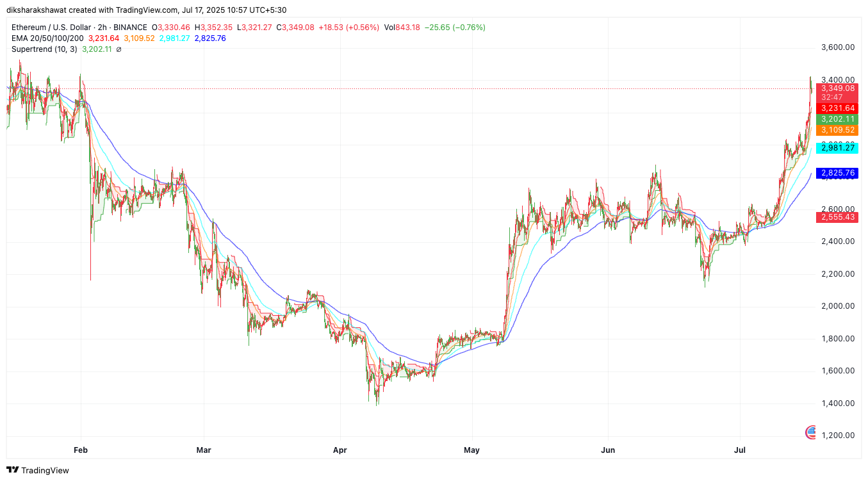Click the blue EMA value 2,825.76 in legend

[x=209, y=38]
